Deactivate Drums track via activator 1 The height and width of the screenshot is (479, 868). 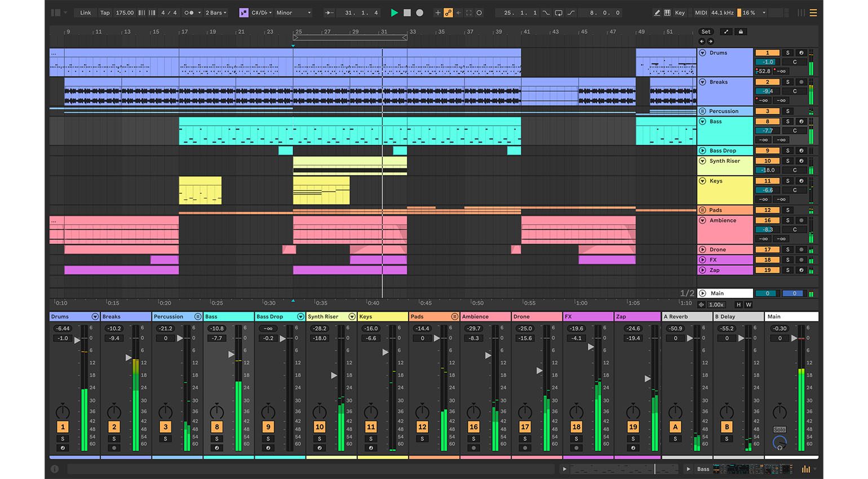click(x=767, y=53)
